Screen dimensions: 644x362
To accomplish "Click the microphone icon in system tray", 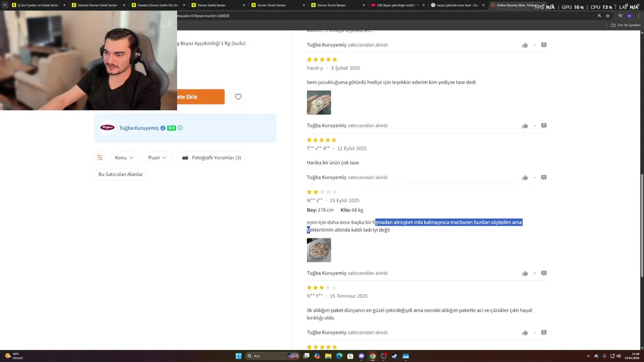I will 604,356.
